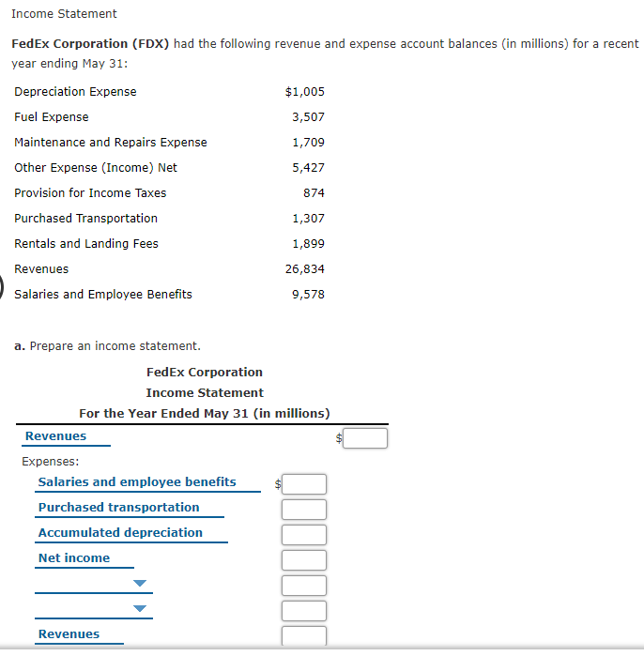Select the 874 income taxes value
Viewport: 644px width, 656px height.
[x=314, y=193]
